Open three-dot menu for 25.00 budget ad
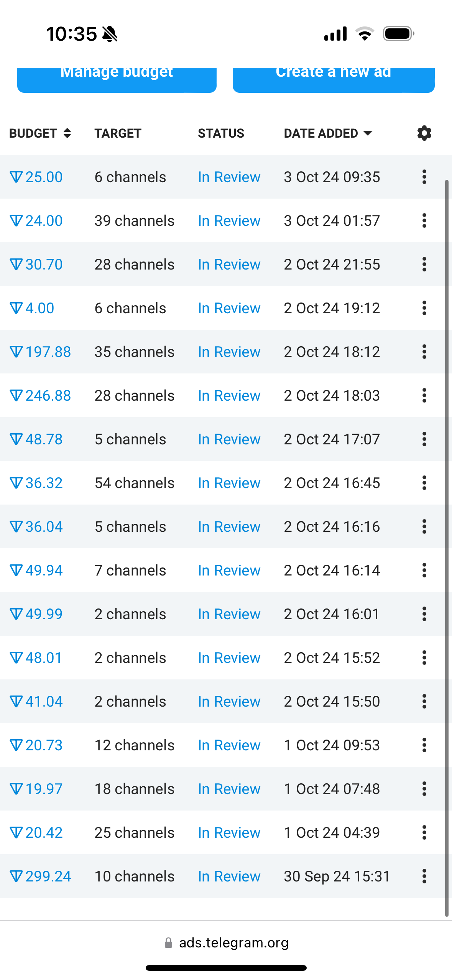 coord(424,177)
